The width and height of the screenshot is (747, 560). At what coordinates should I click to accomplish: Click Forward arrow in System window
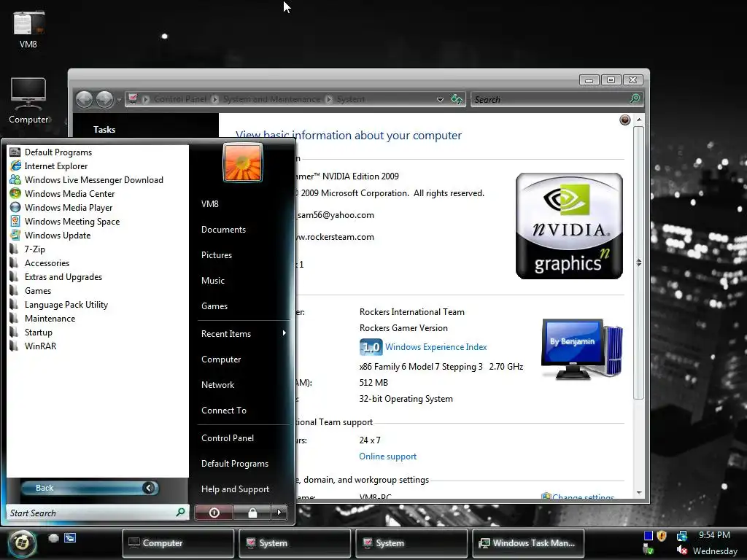[105, 99]
